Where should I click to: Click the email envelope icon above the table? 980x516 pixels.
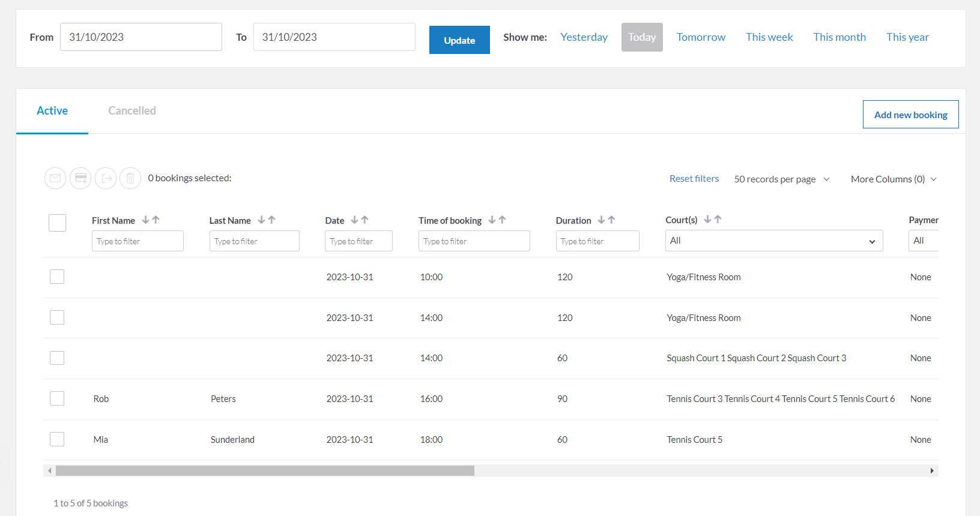point(55,178)
